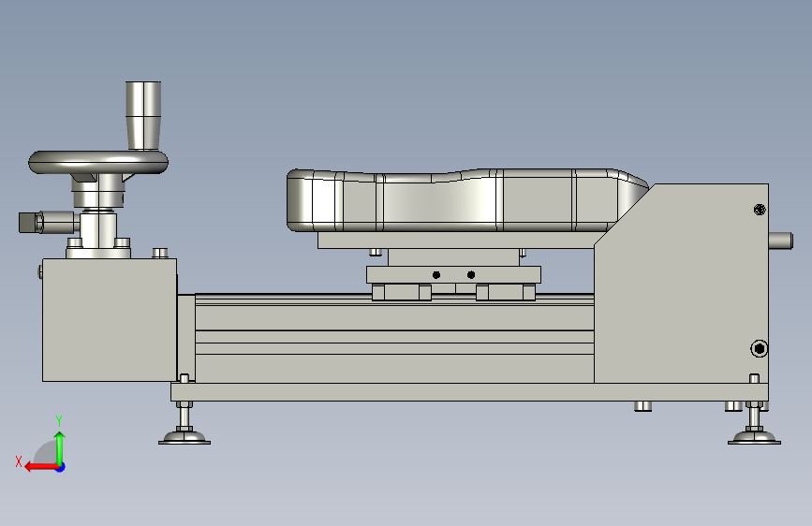Select the right black hole on carriage plate
This screenshot has height=526, width=812.
(x=471, y=275)
